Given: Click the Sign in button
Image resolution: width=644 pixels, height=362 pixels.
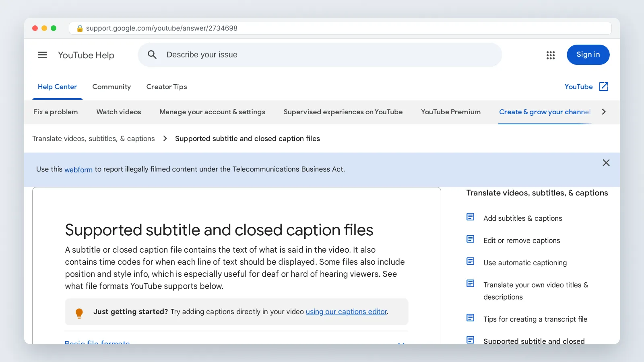Looking at the screenshot, I should click(588, 55).
